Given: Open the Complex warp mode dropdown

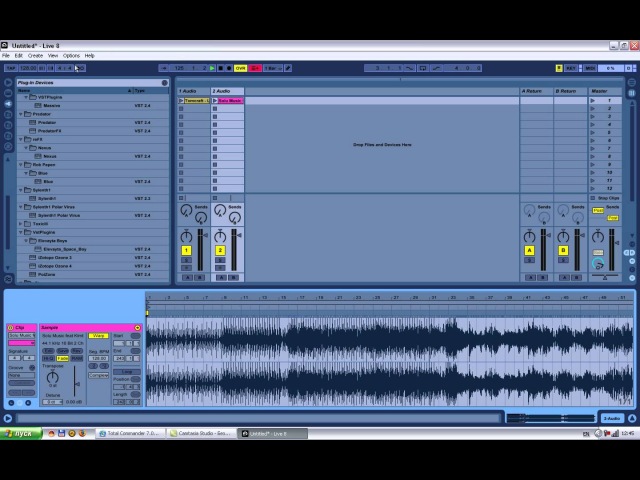Looking at the screenshot, I should click(x=98, y=375).
